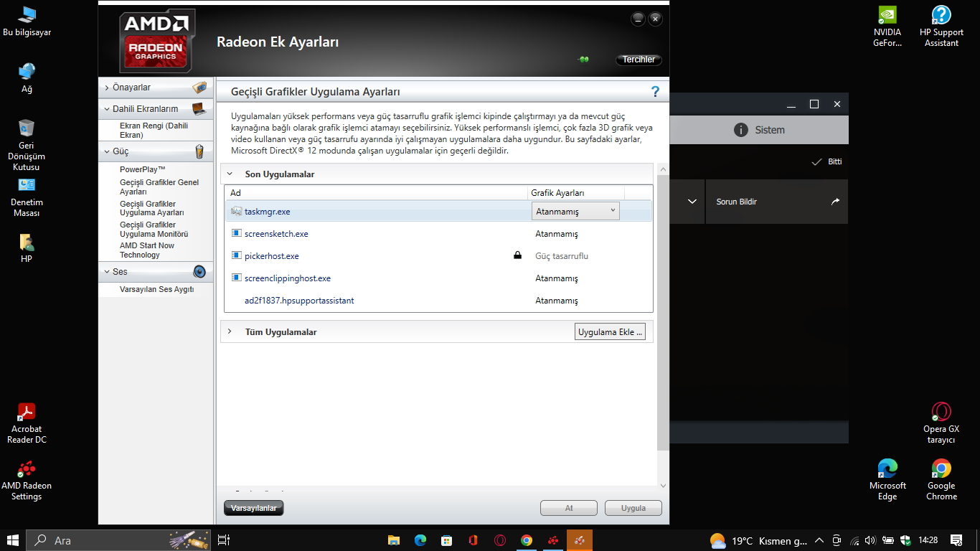This screenshot has height=551, width=980.
Task: Open the Windows Start menu
Action: coord(13,540)
